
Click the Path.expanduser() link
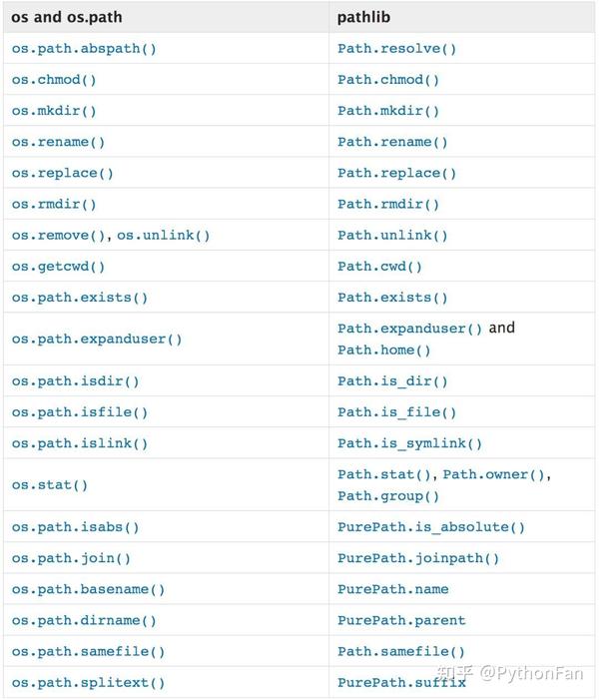click(x=409, y=329)
